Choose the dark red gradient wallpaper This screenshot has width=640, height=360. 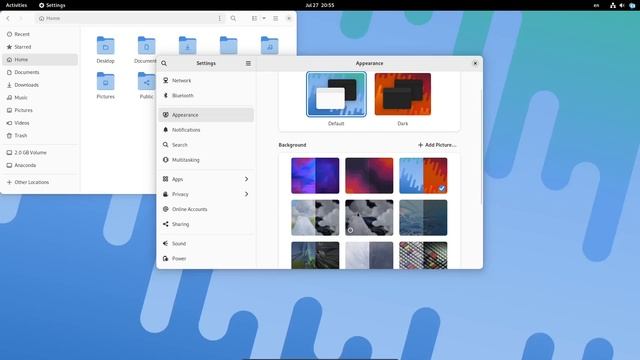click(x=369, y=176)
